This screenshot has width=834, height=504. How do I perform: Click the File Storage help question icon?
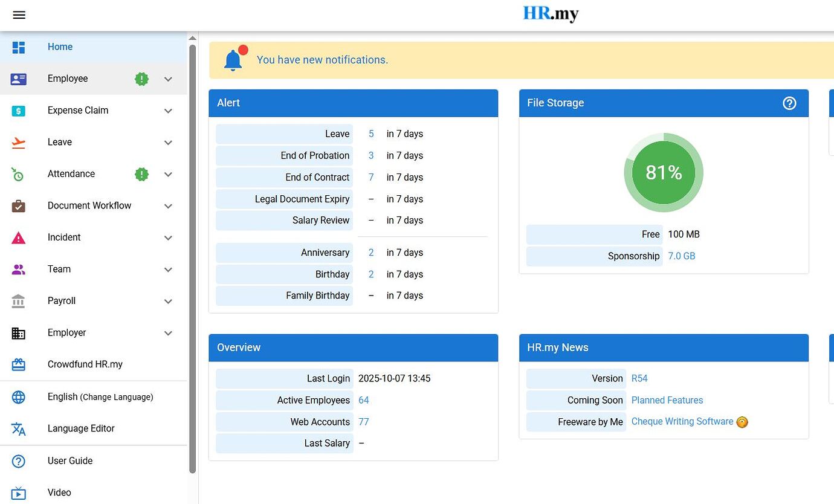(x=789, y=103)
